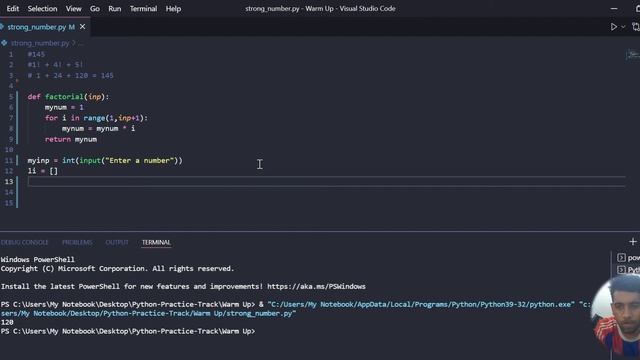Open the https://aka.ms/PSWindows link
Image resolution: width=640 pixels, height=360 pixels.
coord(316,287)
